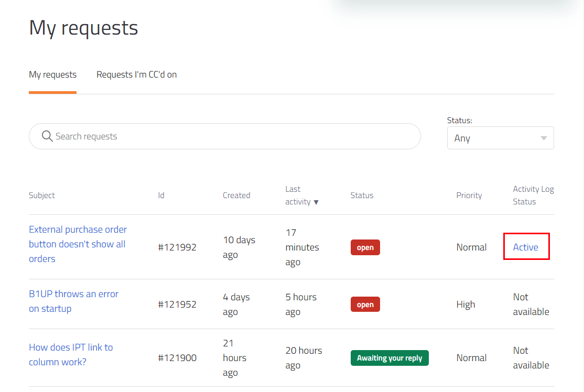Switch to the My requests tab
The width and height of the screenshot is (584, 392).
[x=52, y=74]
